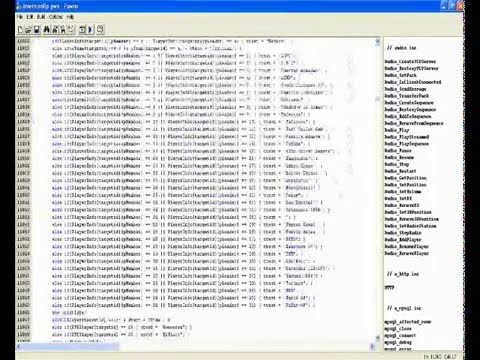Image resolution: width=480 pixels, height=360 pixels.
Task: Select Audio_AddPlayer in function list
Action: tap(403, 240)
